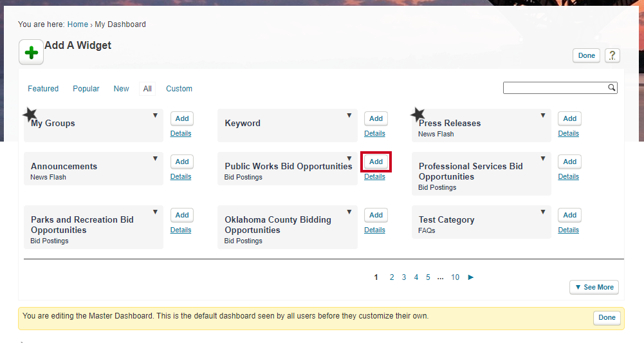
Task: Click the Announcements widget title
Action: (64, 167)
